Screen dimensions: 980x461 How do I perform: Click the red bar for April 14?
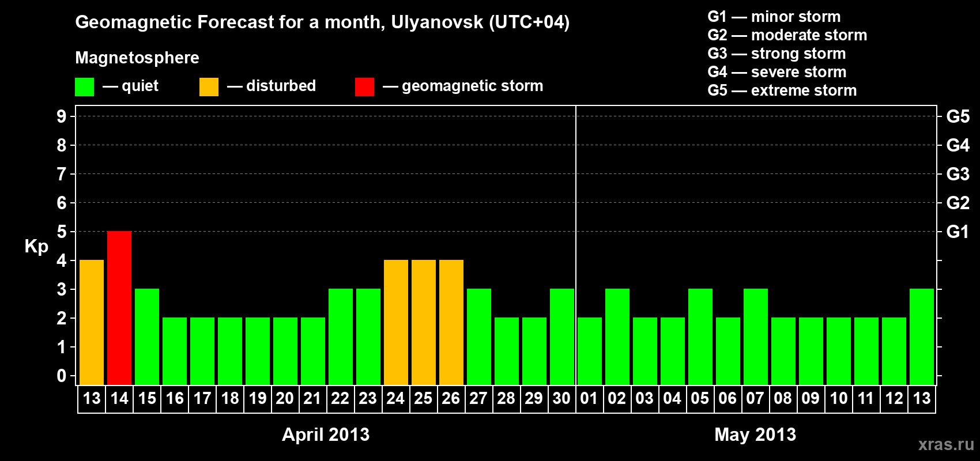[x=119, y=308]
